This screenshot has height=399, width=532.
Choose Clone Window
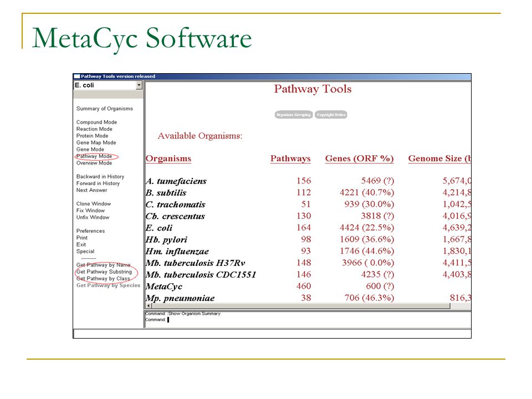point(93,203)
